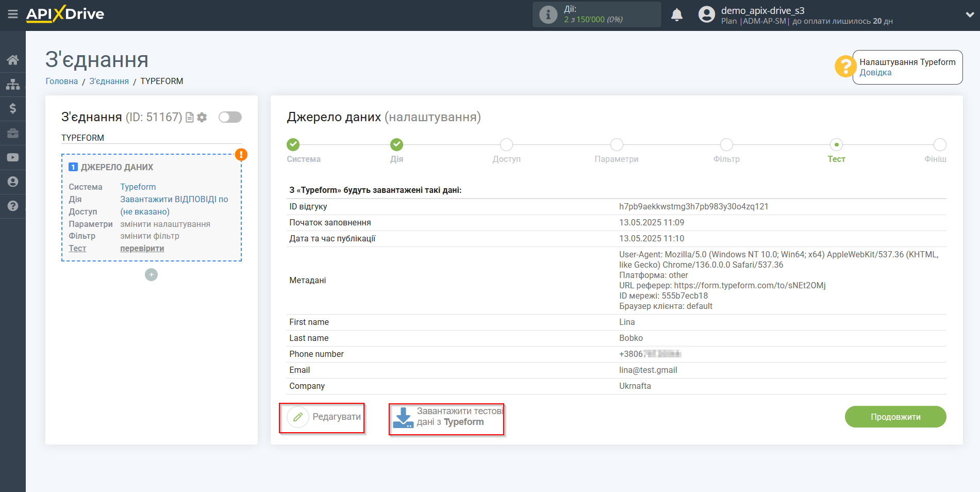This screenshot has width=980, height=492.
Task: Click the Email value lina@test.gmail
Action: click(x=648, y=370)
